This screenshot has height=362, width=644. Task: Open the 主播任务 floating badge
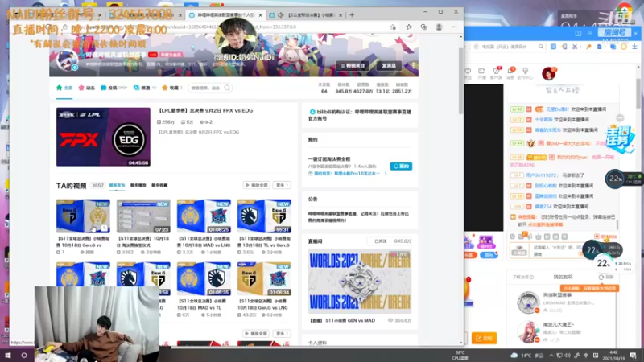pyautogui.click(x=620, y=139)
